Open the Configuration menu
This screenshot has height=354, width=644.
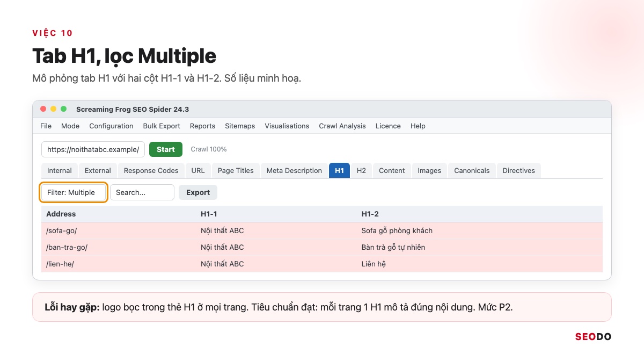coord(111,126)
